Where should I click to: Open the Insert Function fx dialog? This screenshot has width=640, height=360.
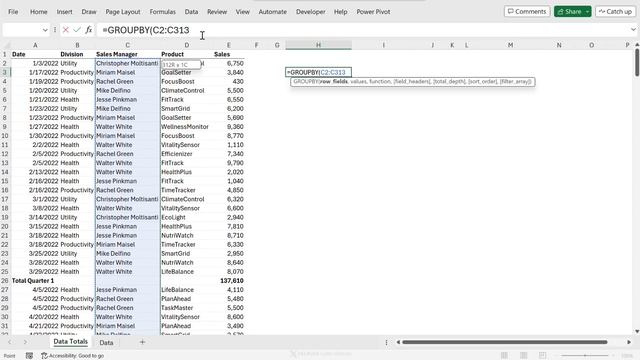pos(89,30)
